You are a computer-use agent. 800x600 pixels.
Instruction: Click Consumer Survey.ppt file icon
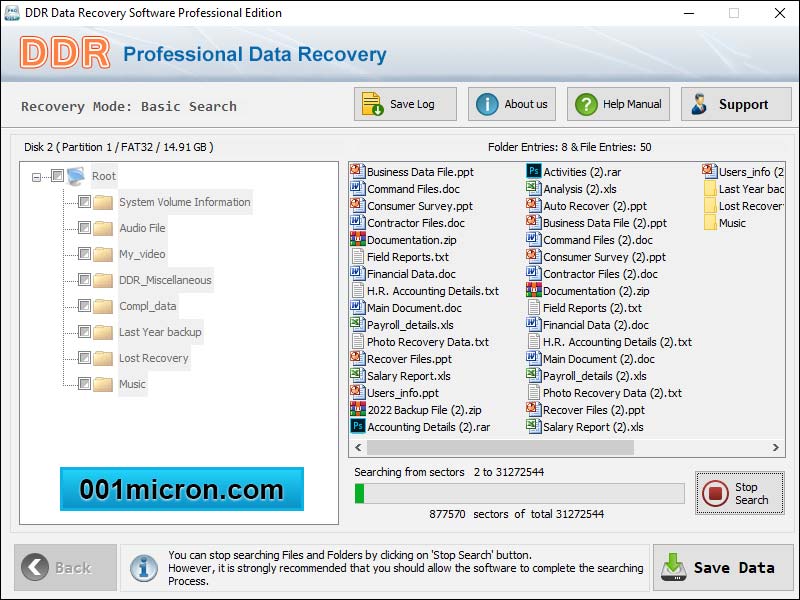point(358,205)
